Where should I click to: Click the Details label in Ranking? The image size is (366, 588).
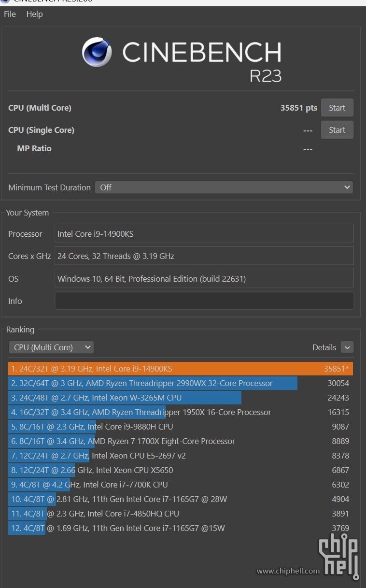tap(324, 347)
